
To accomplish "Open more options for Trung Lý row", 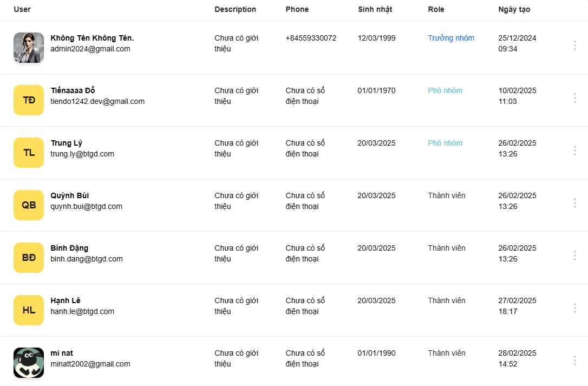I will [574, 151].
